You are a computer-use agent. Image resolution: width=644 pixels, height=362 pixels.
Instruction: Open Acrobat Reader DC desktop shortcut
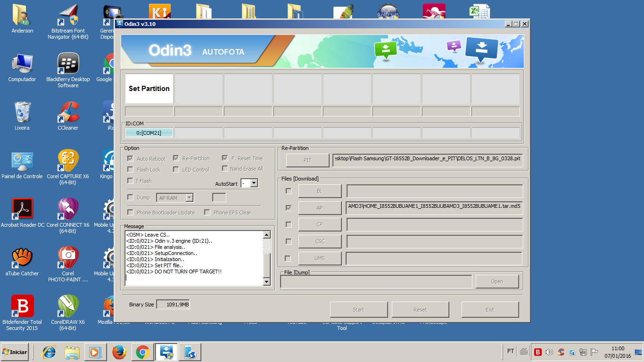tap(22, 214)
